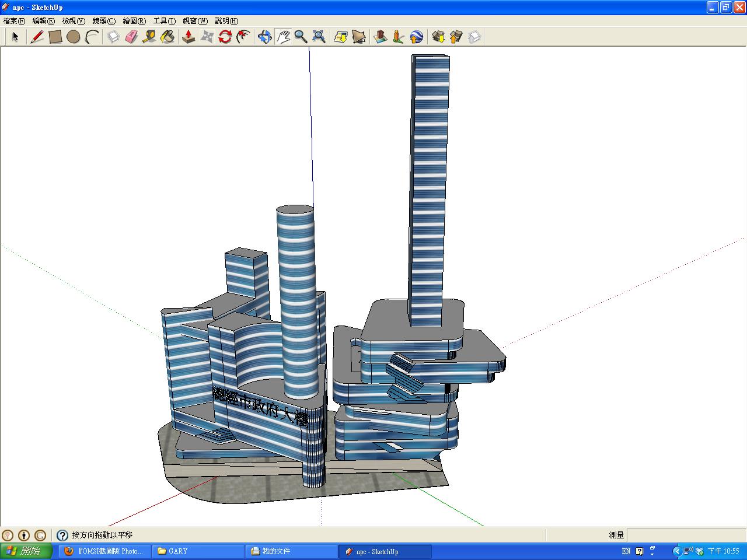Viewport: 747px width, 560px height.
Task: Choose the Arc tool
Action: [x=92, y=37]
